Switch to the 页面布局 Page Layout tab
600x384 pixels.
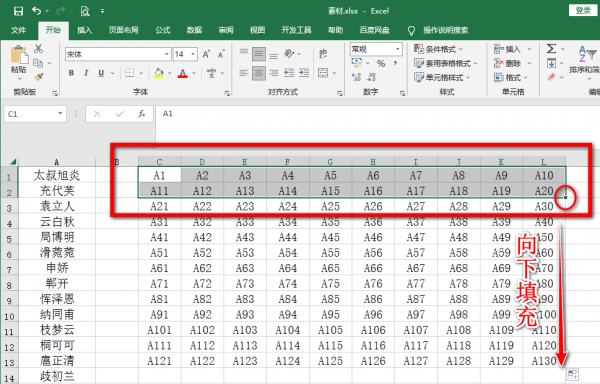click(x=124, y=30)
